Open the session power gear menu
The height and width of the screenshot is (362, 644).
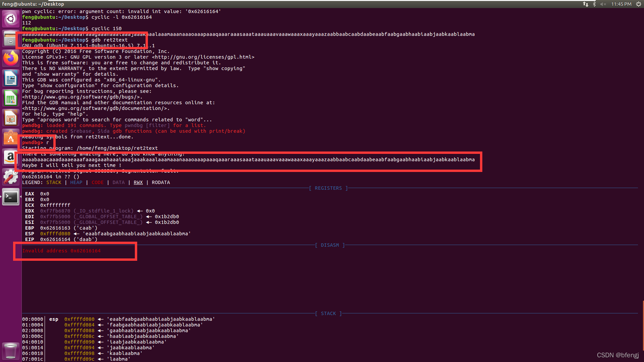pyautogui.click(x=639, y=4)
